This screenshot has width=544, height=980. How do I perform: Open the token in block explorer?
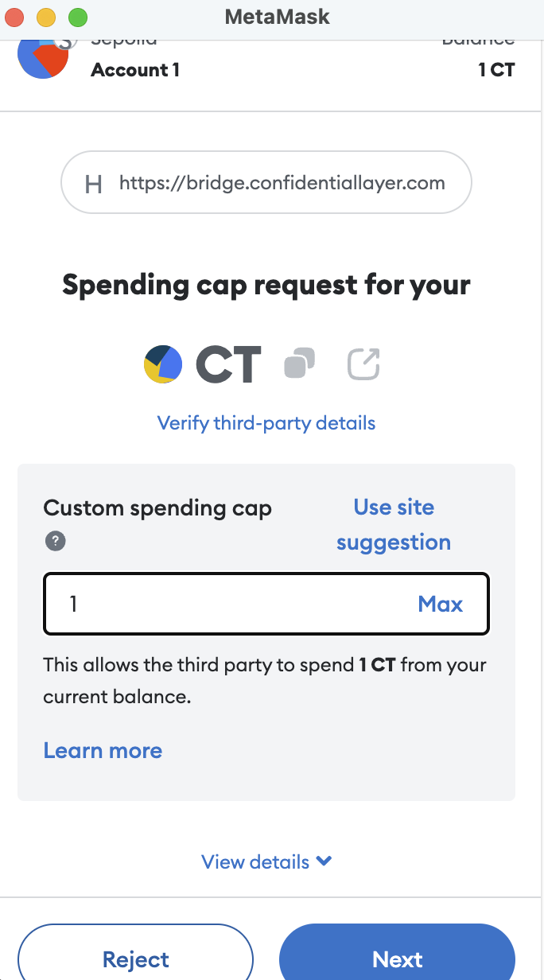(x=363, y=364)
